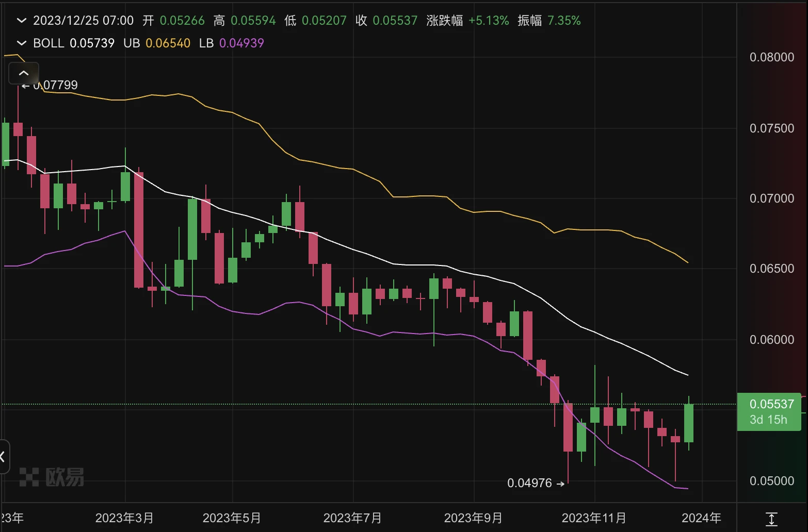The image size is (808, 532).
Task: Click the arrow beside the 0.07799 high marker
Action: 26,86
